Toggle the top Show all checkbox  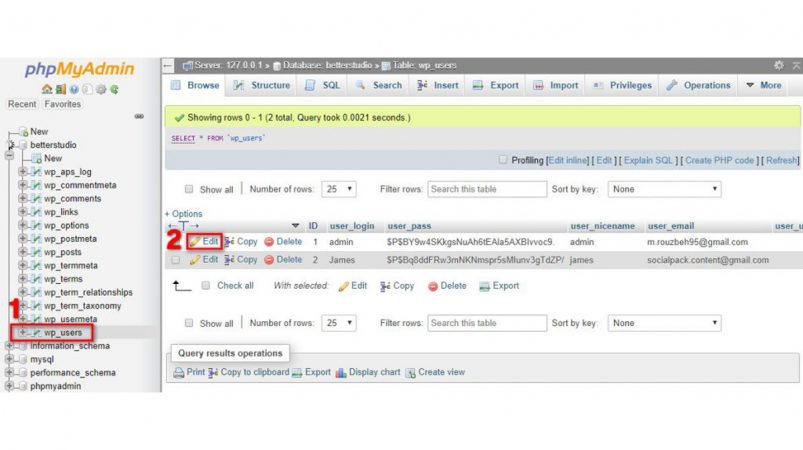point(189,189)
